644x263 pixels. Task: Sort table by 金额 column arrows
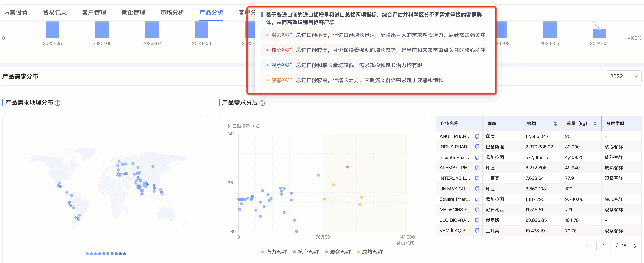pyautogui.click(x=555, y=123)
